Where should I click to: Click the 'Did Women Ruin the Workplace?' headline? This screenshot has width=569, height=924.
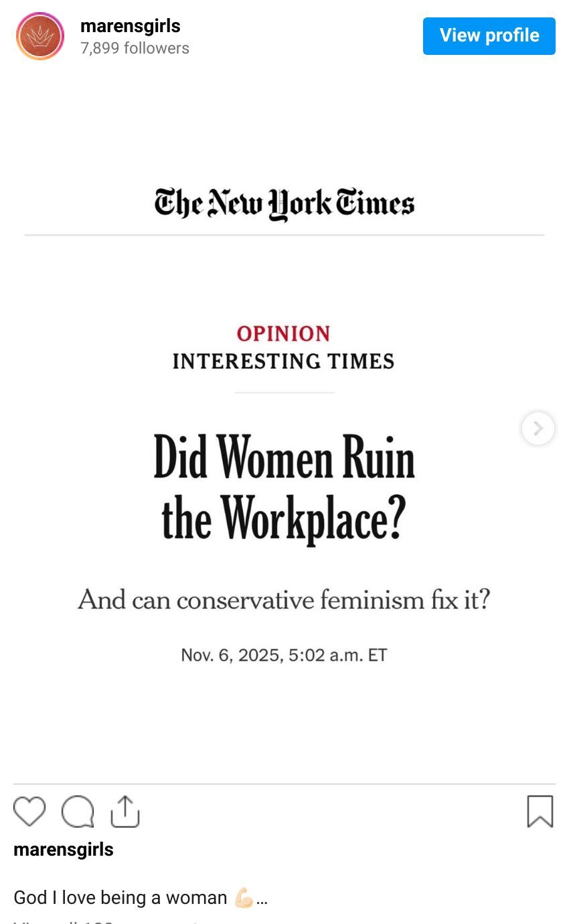(x=284, y=487)
